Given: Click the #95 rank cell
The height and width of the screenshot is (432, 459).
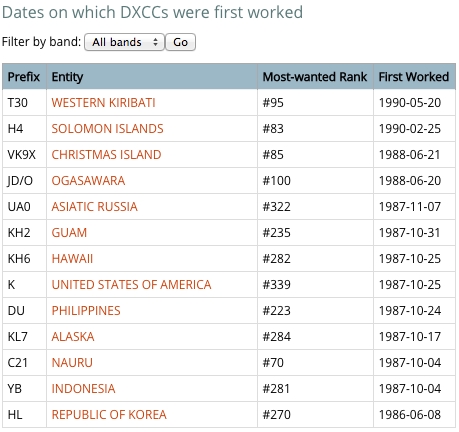Looking at the screenshot, I should (315, 103).
